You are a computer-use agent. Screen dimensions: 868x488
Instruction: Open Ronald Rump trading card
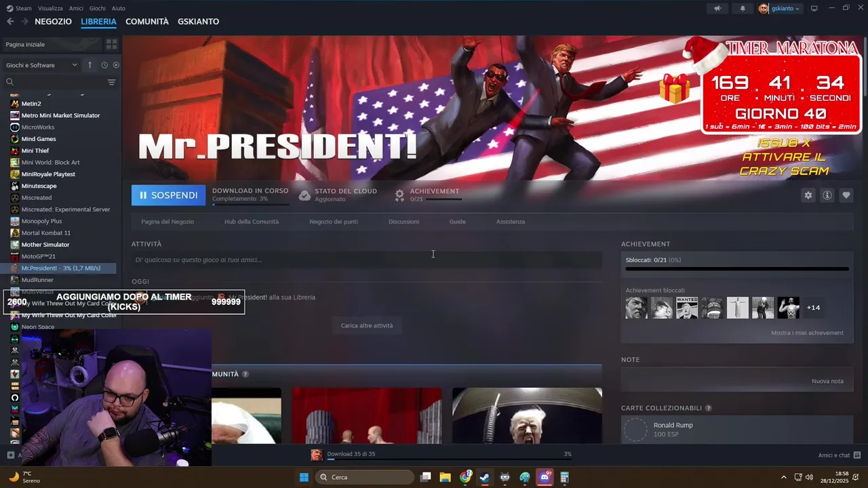point(737,429)
